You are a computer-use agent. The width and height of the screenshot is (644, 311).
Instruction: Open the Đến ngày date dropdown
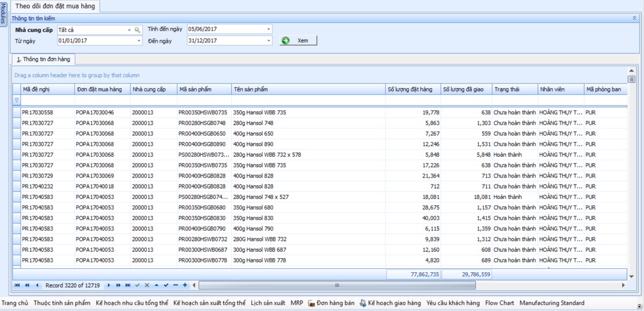coord(268,41)
